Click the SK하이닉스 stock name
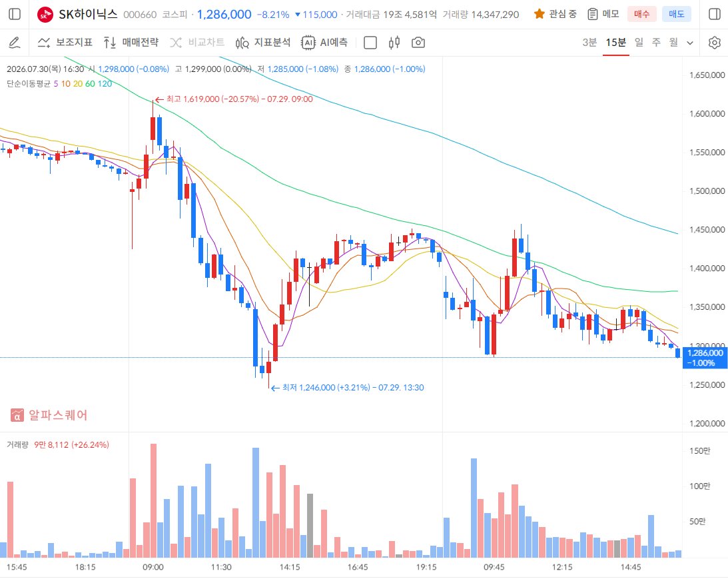 click(x=88, y=15)
